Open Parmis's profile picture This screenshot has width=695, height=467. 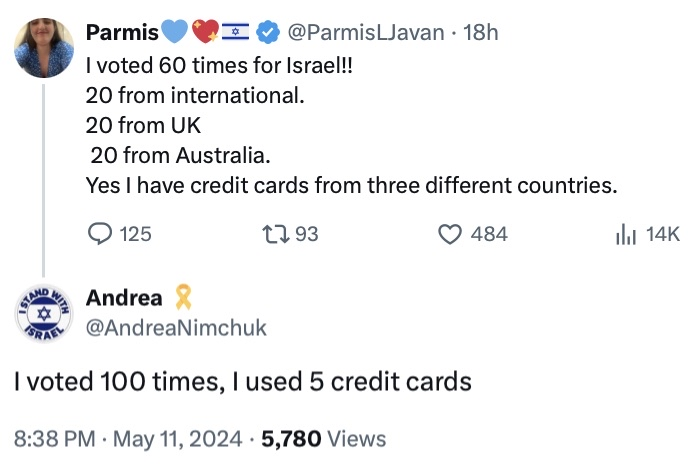tap(44, 48)
